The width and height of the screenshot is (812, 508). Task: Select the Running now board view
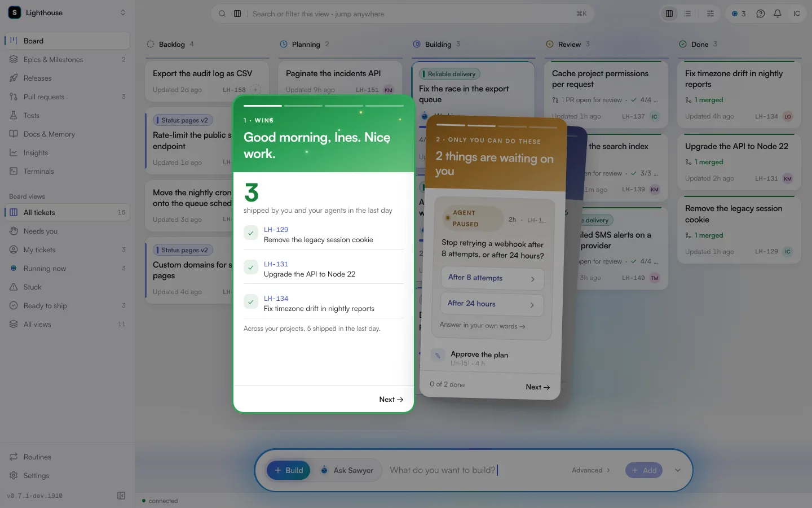point(67,269)
